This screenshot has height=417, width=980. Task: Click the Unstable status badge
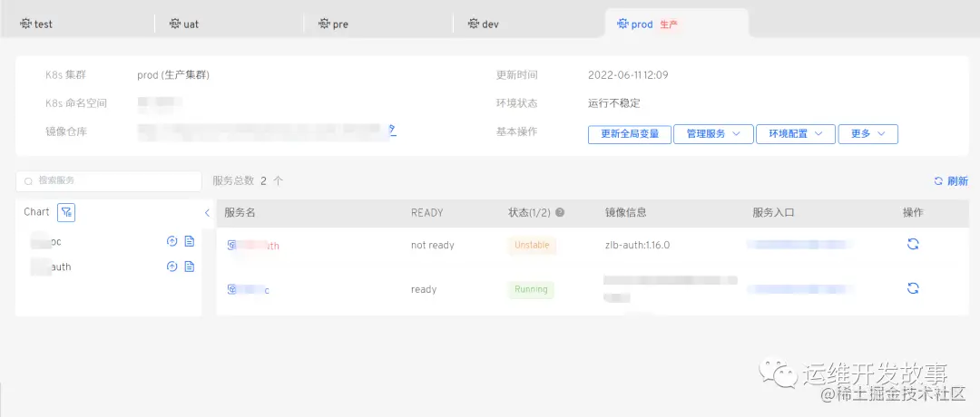click(x=532, y=246)
